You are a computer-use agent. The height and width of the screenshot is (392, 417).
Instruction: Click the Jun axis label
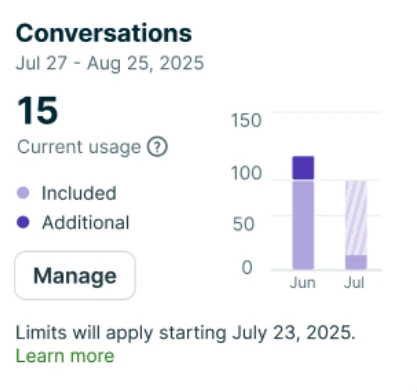click(303, 283)
